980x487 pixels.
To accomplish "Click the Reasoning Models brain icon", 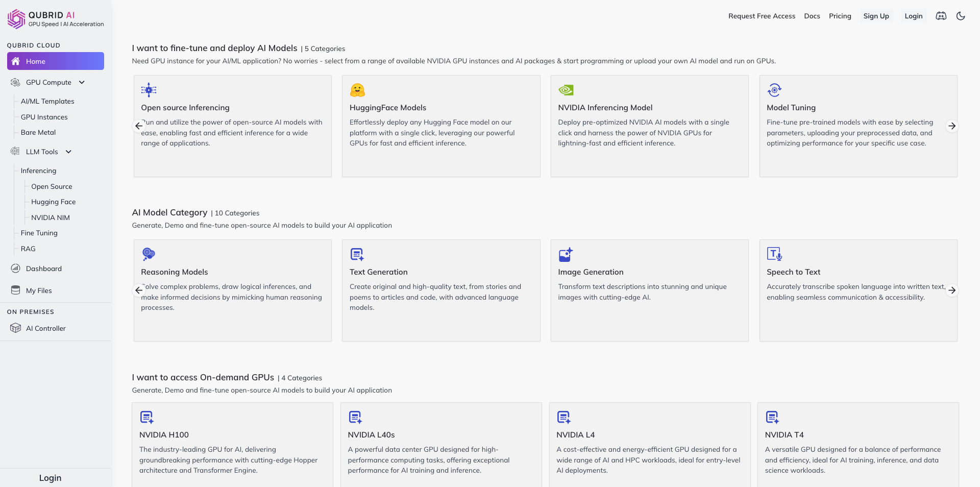I will coord(149,254).
